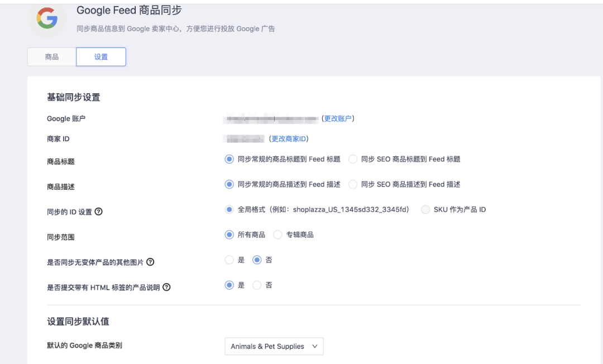Click the 更改商家ID link
The height and width of the screenshot is (364, 603).
[289, 139]
